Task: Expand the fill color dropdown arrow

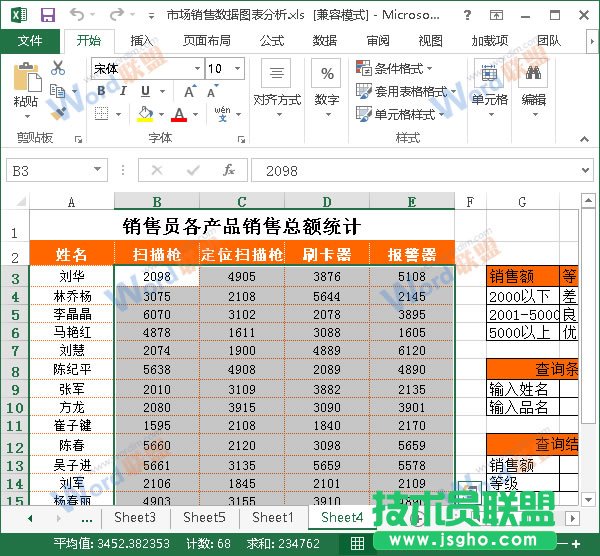Action: click(161, 114)
